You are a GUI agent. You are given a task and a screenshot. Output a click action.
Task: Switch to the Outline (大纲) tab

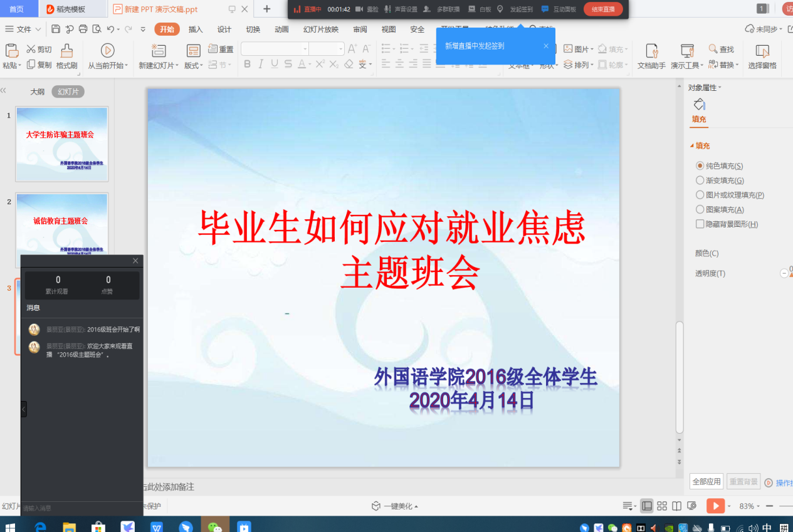coord(38,91)
